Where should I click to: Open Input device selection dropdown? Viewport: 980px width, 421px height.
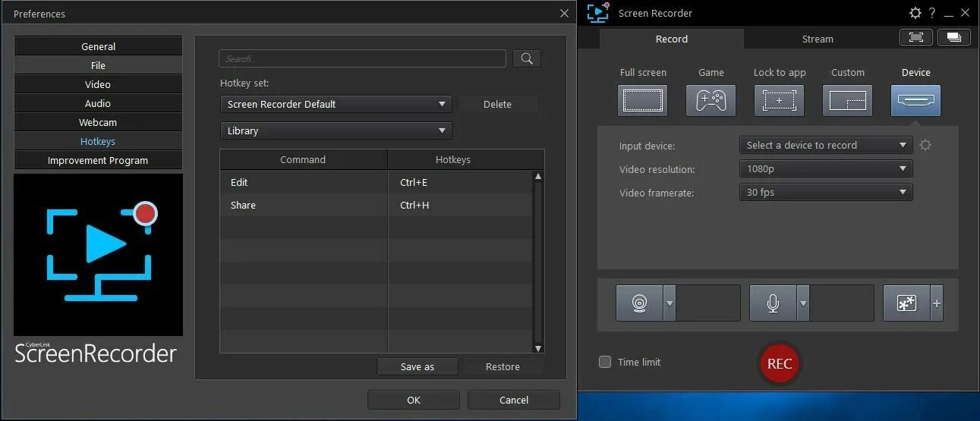click(826, 145)
